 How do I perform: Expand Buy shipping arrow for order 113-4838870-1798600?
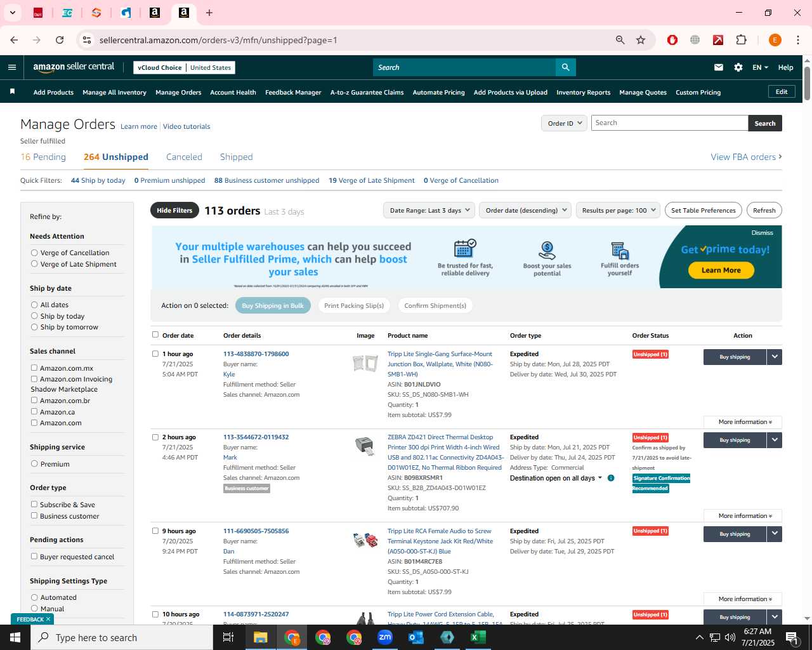775,357
